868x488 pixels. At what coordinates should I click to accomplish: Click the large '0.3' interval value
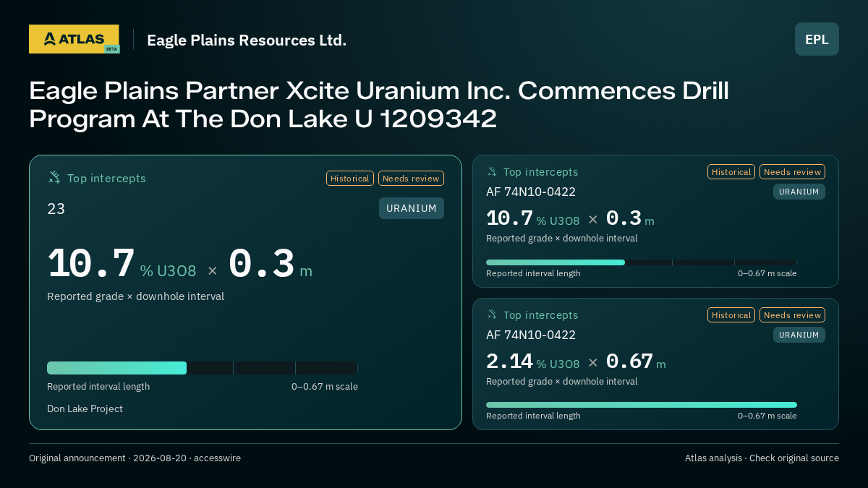(x=262, y=264)
